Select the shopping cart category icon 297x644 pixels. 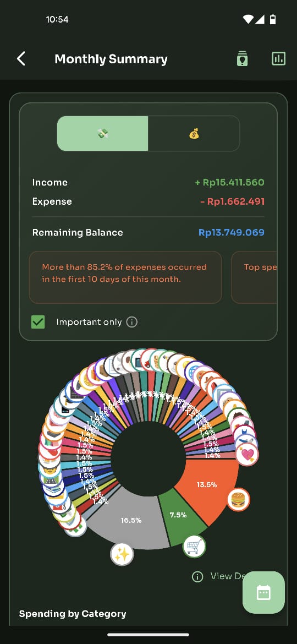pos(194,546)
